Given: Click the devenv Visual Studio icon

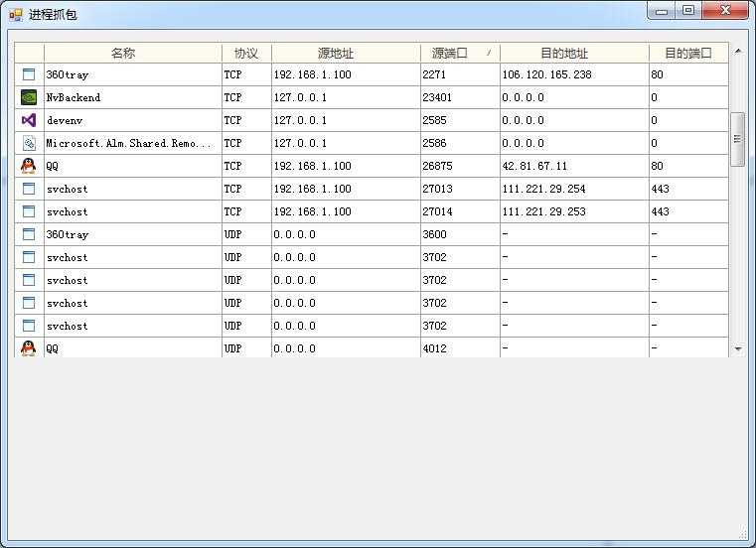Looking at the screenshot, I should tap(29, 120).
